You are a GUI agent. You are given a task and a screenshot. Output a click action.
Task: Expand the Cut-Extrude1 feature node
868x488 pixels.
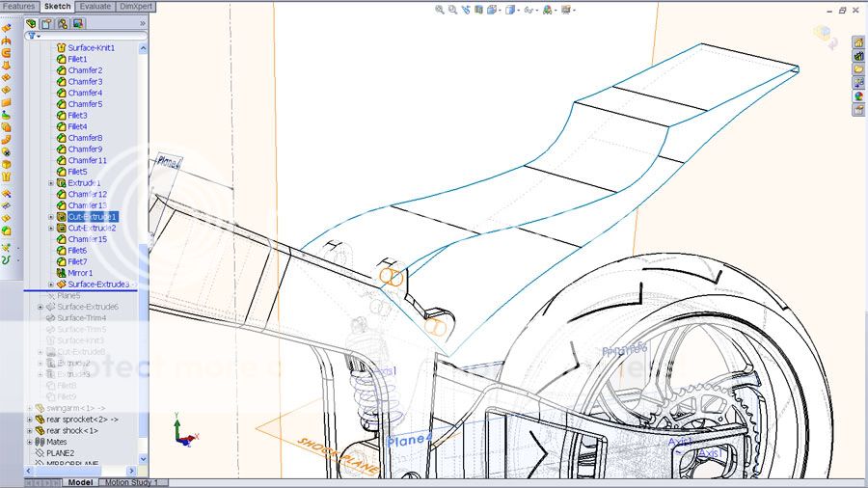[x=51, y=216]
